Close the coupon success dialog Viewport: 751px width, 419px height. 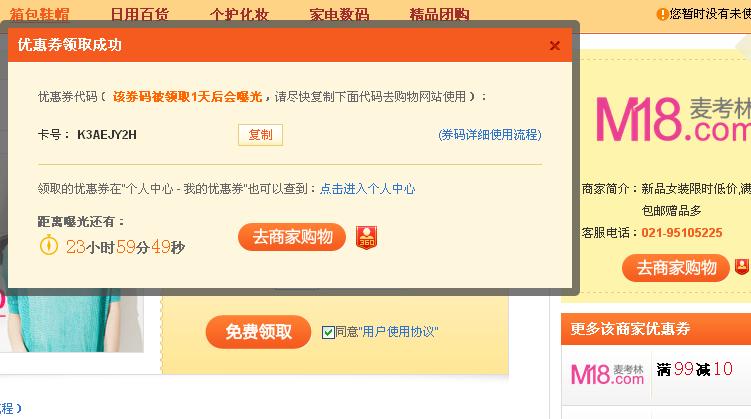click(x=555, y=45)
